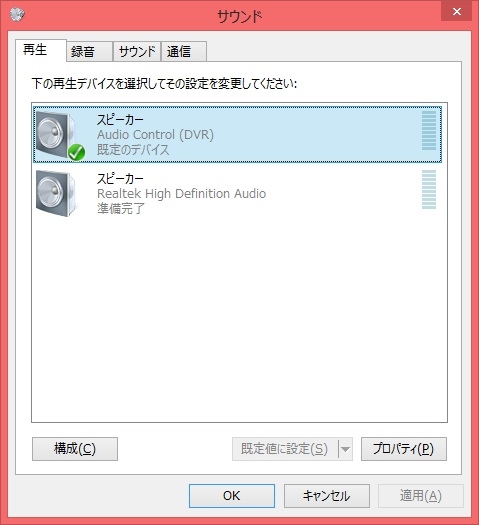This screenshot has width=479, height=525.
Task: Open the 録音 recording tab
Action: point(89,52)
